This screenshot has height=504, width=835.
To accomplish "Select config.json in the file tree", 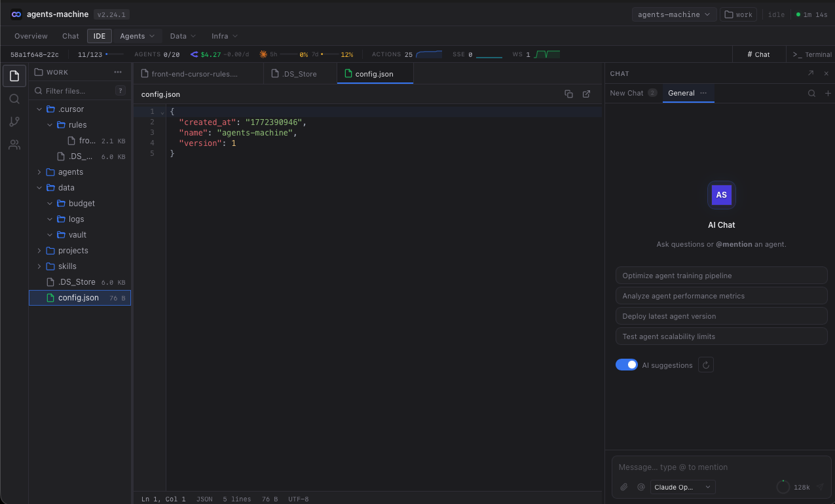I will click(79, 298).
